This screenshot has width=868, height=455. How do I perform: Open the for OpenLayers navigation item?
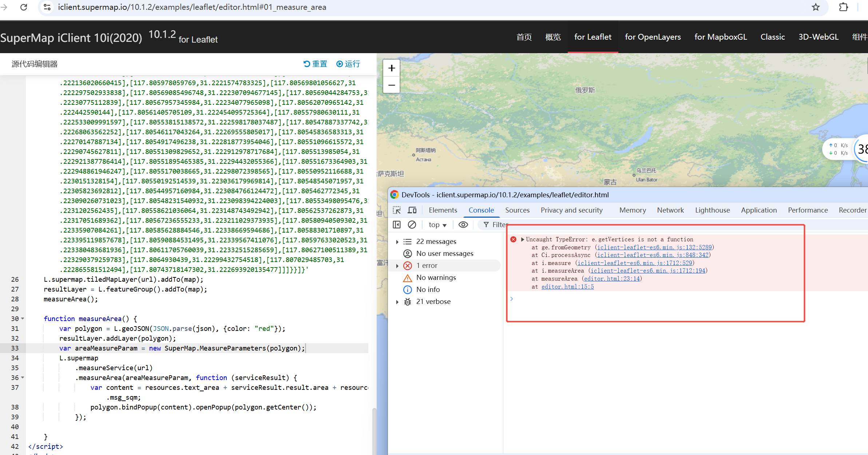653,37
